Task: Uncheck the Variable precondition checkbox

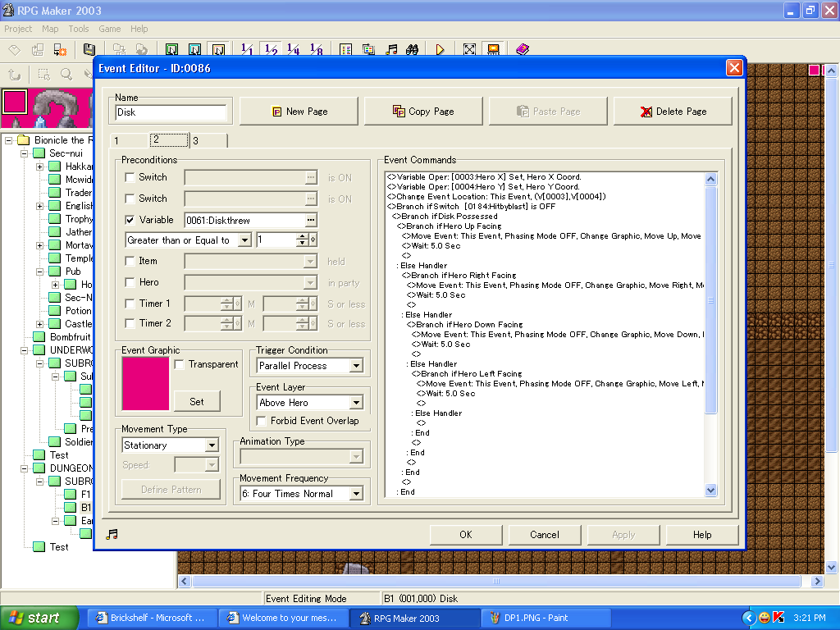Action: point(130,220)
